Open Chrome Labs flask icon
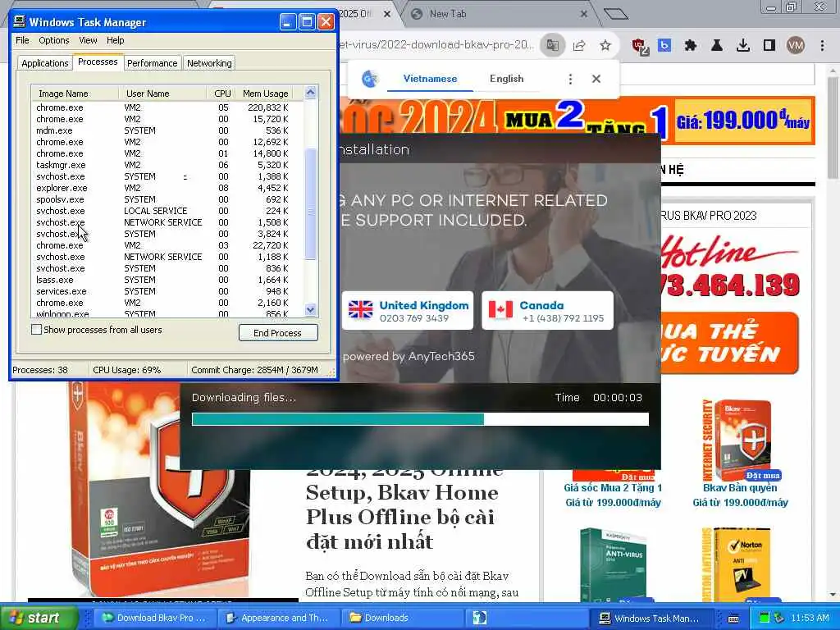This screenshot has height=630, width=840. pyautogui.click(x=717, y=46)
